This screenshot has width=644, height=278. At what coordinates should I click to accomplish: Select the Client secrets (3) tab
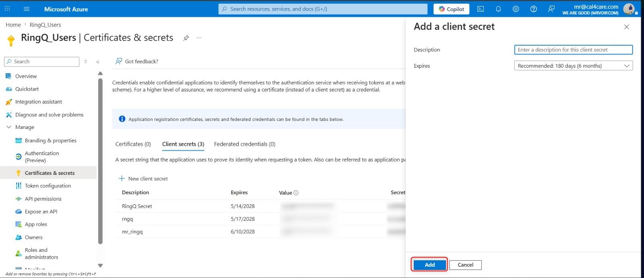(x=183, y=144)
